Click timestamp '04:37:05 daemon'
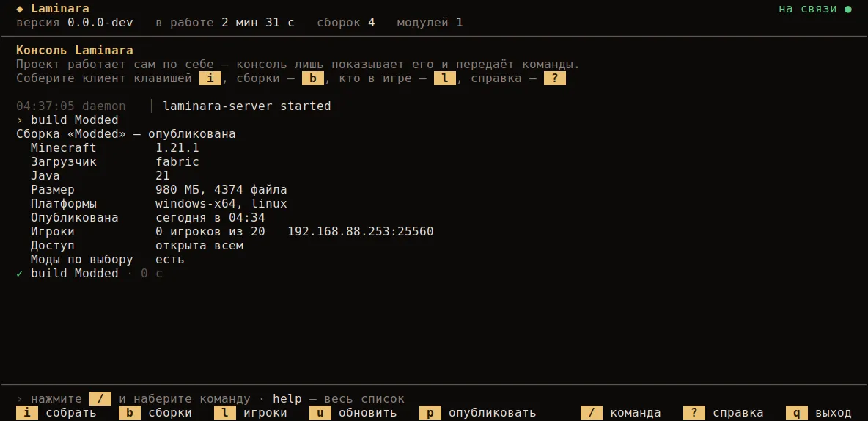Viewport: 868px width, 421px height. (71, 106)
